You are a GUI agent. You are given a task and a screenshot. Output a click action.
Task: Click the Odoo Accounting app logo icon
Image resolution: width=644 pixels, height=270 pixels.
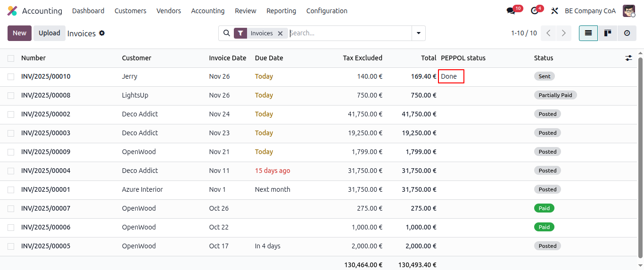click(x=12, y=11)
